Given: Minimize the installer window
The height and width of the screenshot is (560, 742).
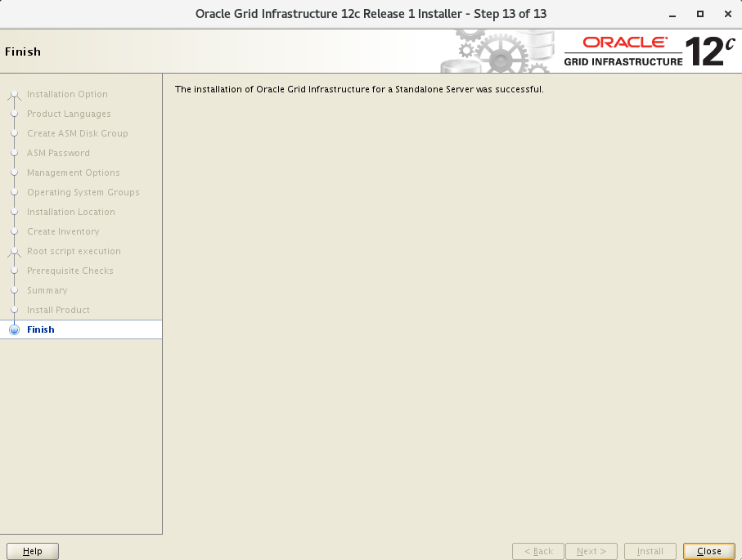Looking at the screenshot, I should (672, 15).
